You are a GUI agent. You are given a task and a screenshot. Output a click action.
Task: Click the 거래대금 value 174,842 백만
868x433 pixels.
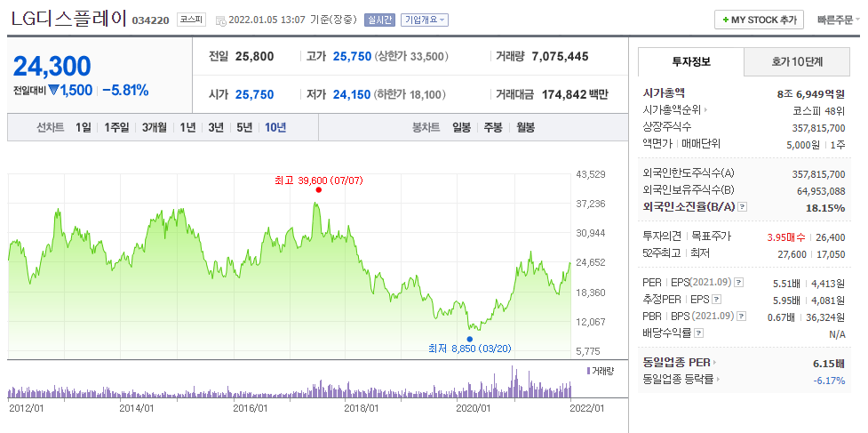pyautogui.click(x=575, y=94)
